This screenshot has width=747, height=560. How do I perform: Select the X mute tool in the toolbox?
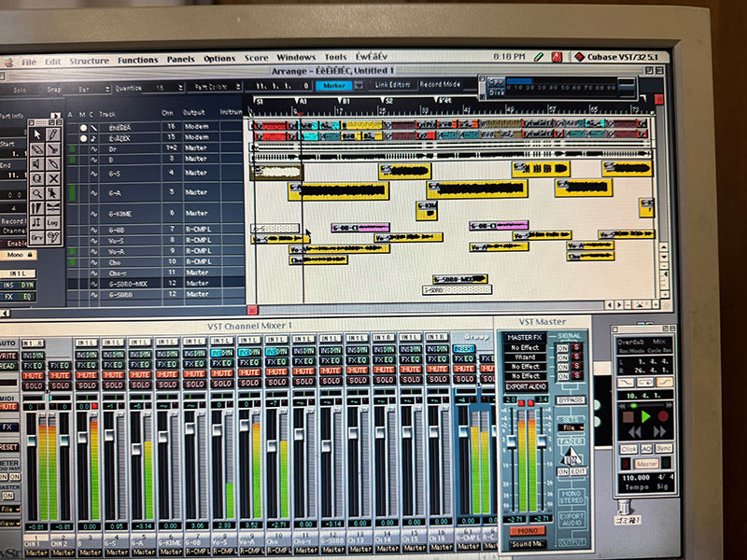tap(53, 179)
